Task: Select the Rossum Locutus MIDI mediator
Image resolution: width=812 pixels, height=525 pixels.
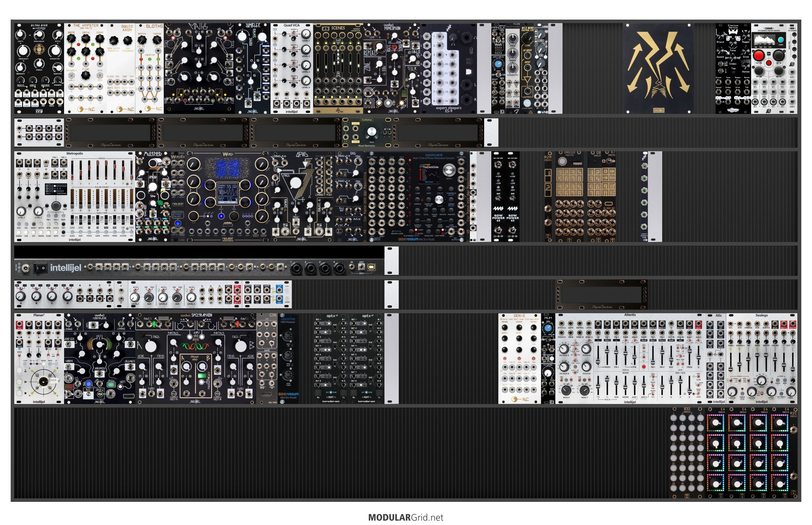Action: [288, 358]
